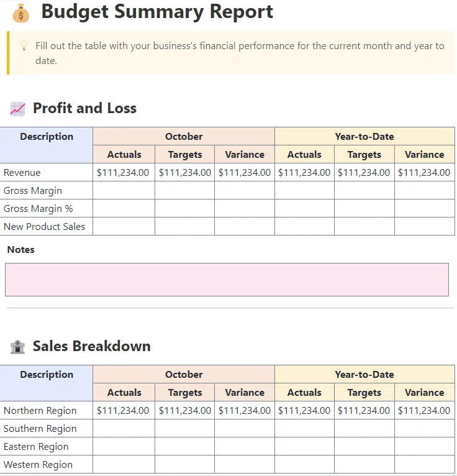This screenshot has height=476, width=457.
Task: Click Year-to-Date Variance header in Sales Breakdown table
Action: point(425,393)
